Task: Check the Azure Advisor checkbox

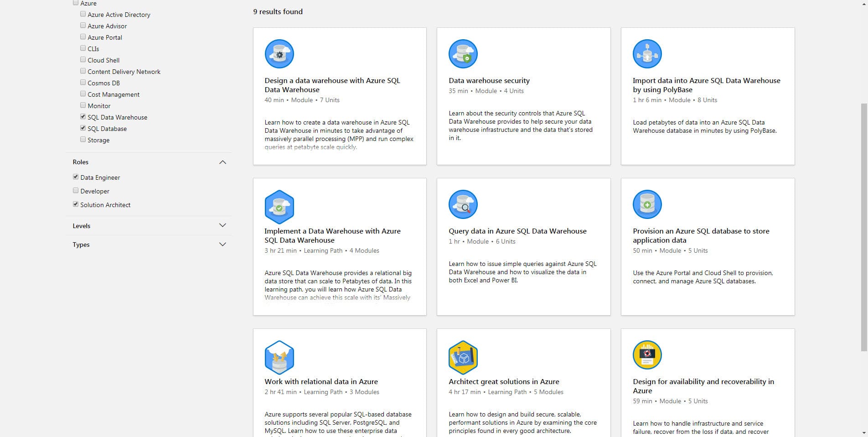Action: (83, 26)
